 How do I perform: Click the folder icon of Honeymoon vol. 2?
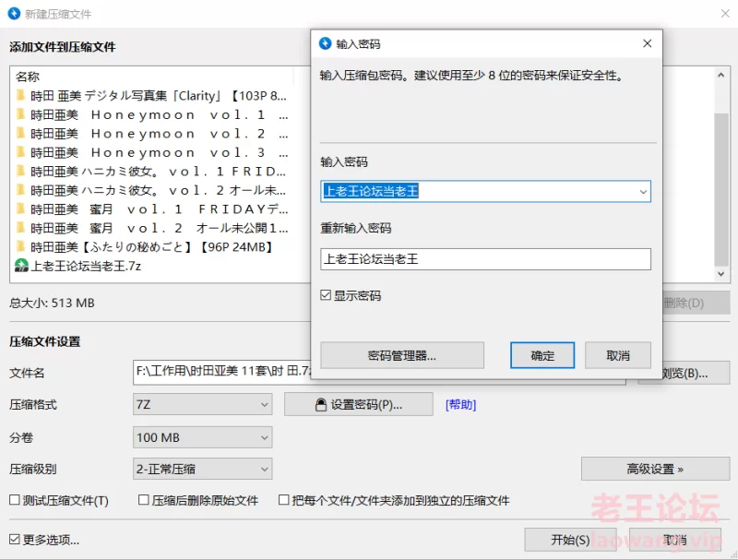click(x=20, y=133)
